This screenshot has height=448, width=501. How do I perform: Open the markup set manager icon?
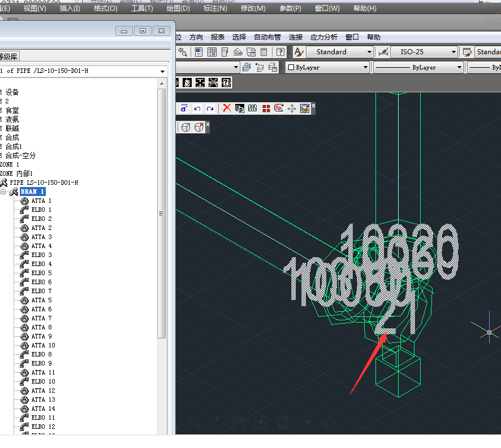pyautogui.click(x=251, y=52)
